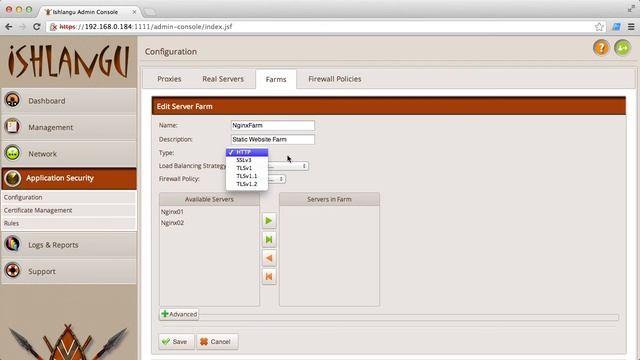Open the Application Security section
This screenshot has width=640, height=360.
[x=69, y=178]
